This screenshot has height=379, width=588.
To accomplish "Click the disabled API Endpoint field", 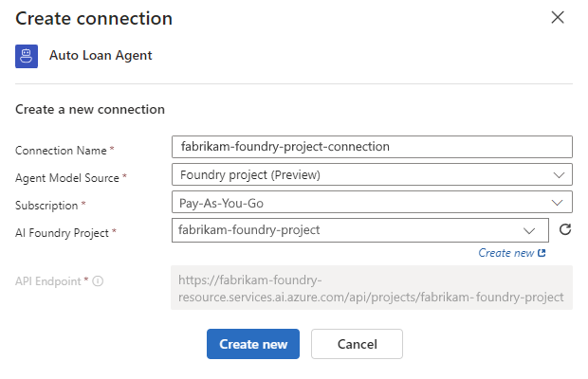I will pos(372,288).
